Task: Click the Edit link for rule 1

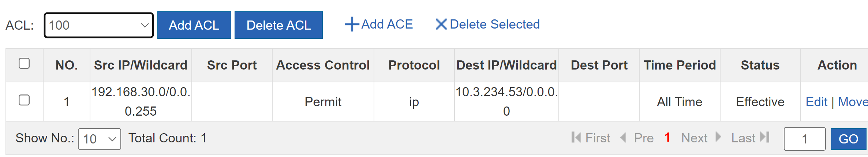Action: [816, 102]
